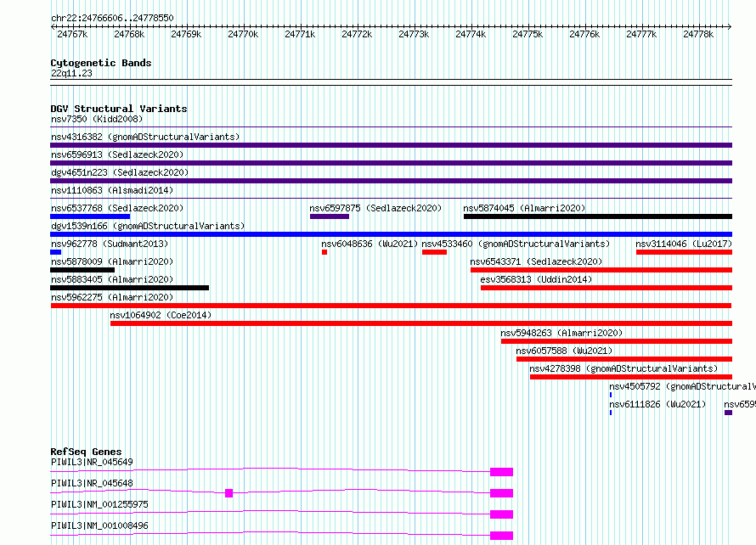Click the 24778k ruler position
The height and width of the screenshot is (545, 756).
pos(698,34)
